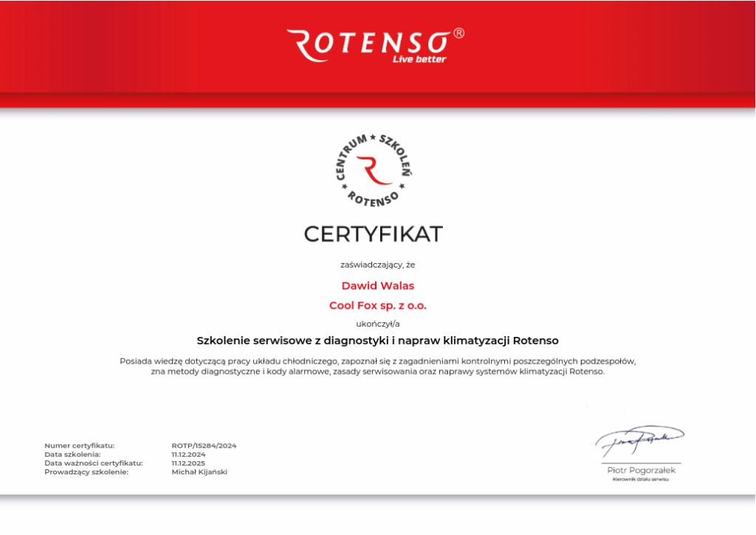Click the registered trademark symbol beside Rotenso
Image resolution: width=756 pixels, height=535 pixels.
459,33
